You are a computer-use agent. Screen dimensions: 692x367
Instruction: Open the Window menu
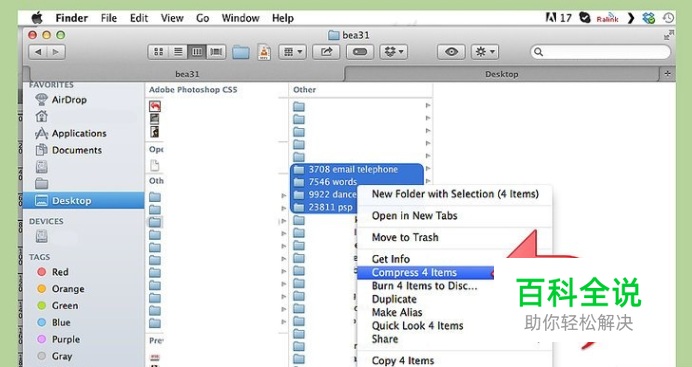(240, 18)
